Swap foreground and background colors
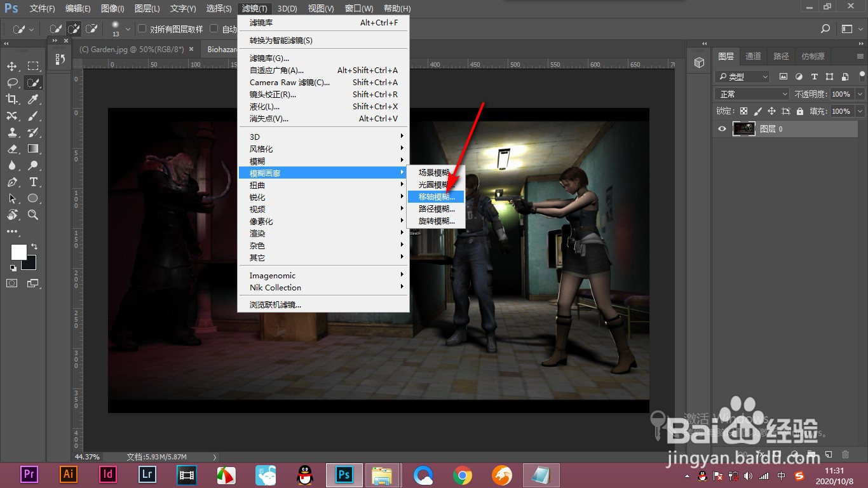 click(x=34, y=246)
